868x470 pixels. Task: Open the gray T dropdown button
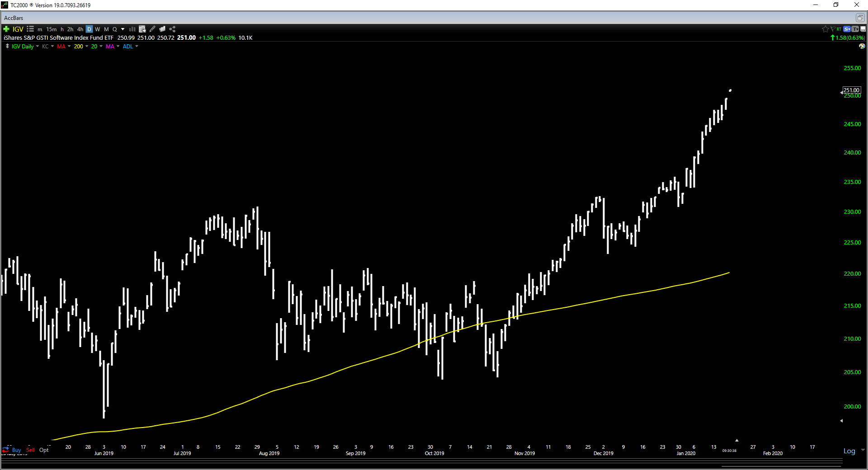[x=855, y=29]
